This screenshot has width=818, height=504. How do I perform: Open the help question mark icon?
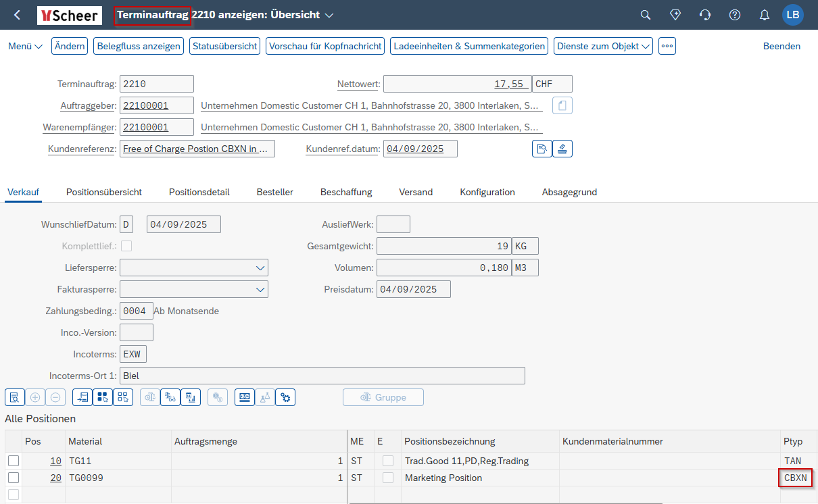(x=735, y=15)
